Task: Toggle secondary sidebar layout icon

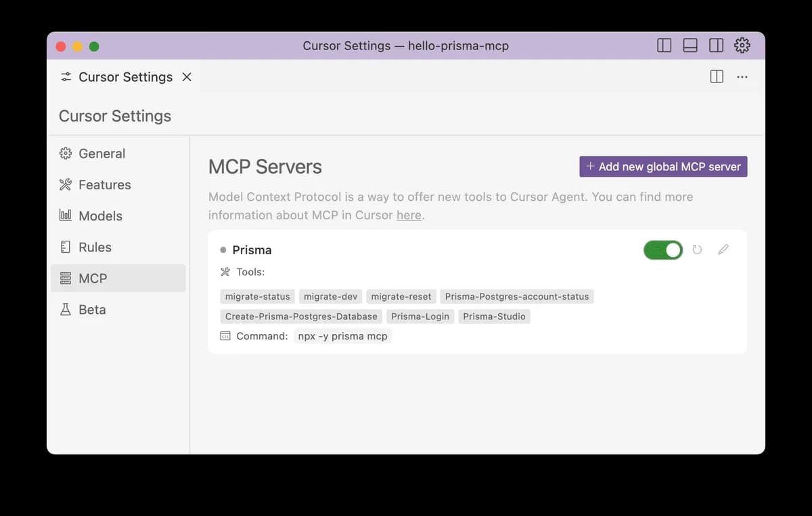Action: pyautogui.click(x=716, y=45)
